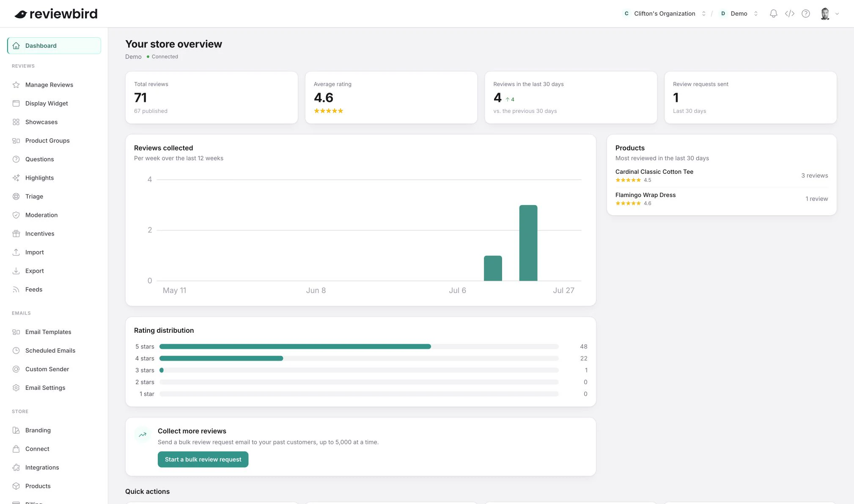Open the developer code embed icon
Screen dimensions: 854x504
pos(789,14)
